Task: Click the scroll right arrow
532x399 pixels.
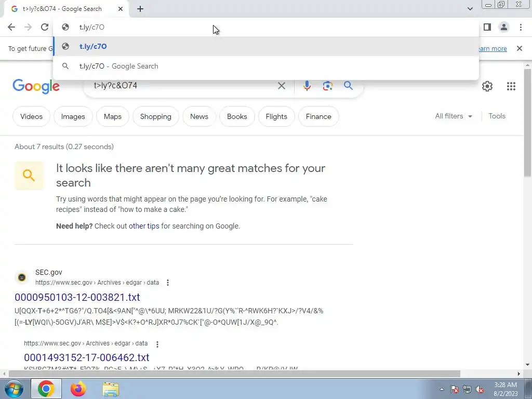Action: (x=519, y=374)
